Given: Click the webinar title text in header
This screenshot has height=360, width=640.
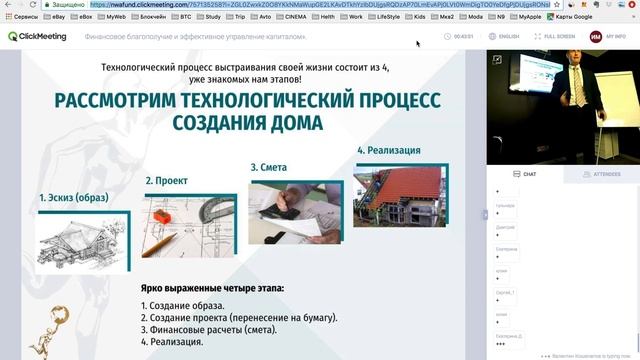Looking at the screenshot, I should click(x=195, y=37).
